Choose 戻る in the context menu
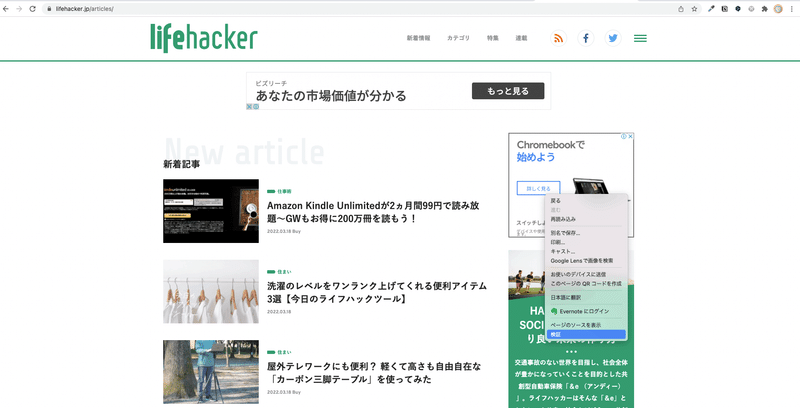Screen dimensions: 800x408 [586, 201]
